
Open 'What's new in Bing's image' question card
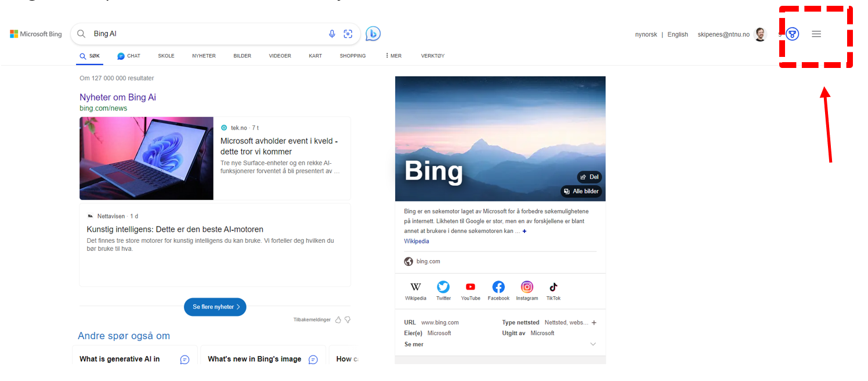263,355
